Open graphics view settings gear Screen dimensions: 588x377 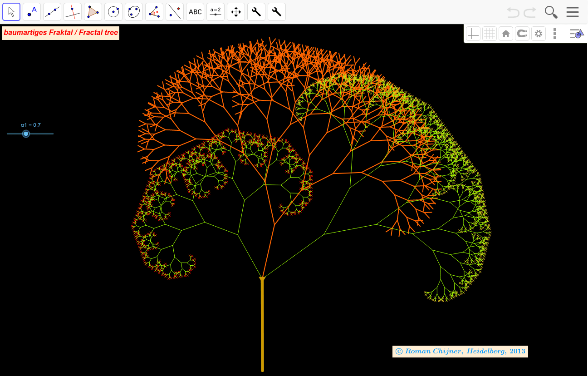coord(539,34)
